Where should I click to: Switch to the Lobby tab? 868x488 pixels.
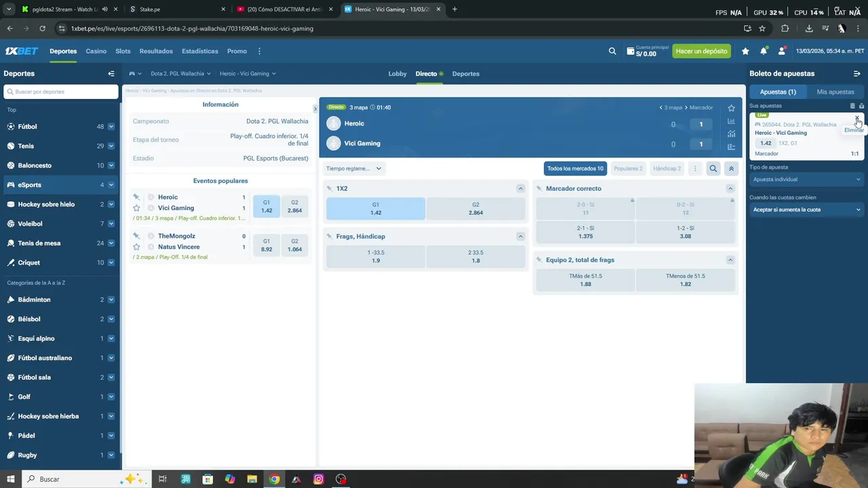[x=397, y=73]
